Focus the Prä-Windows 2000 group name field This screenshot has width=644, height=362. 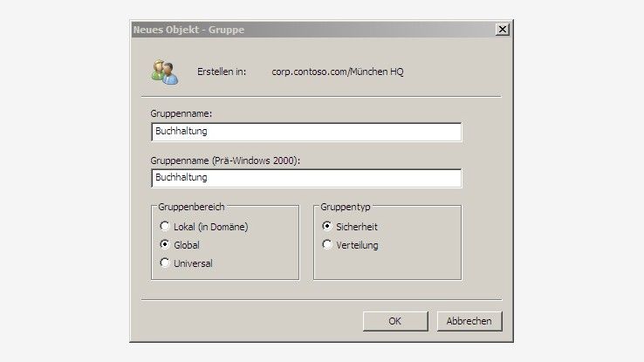[x=305, y=177]
